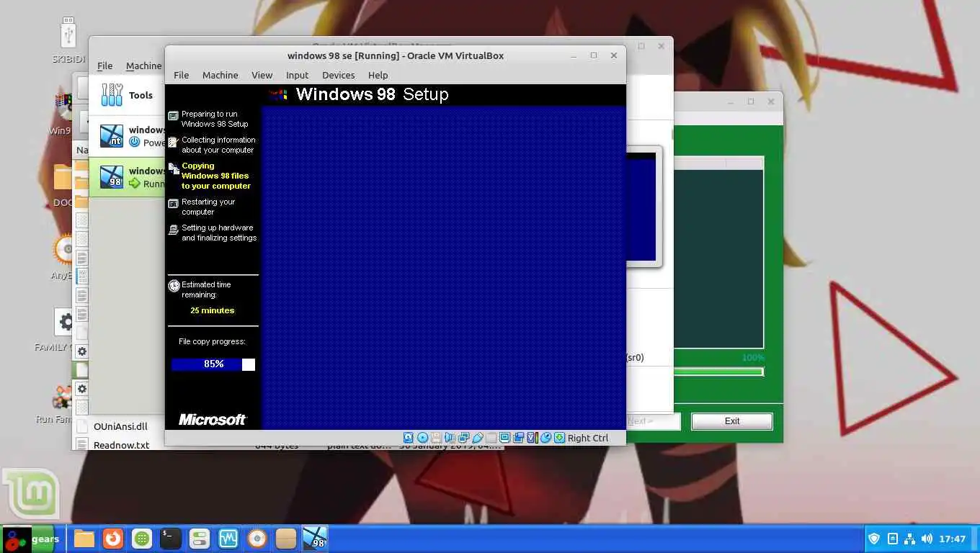Click the hard disk activity status icon

pyautogui.click(x=409, y=438)
